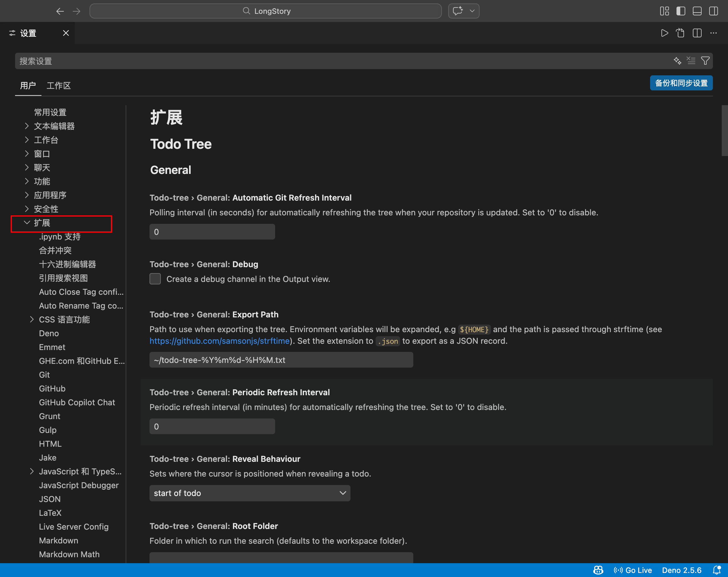
Task: Clear the settings search input icon
Action: 691,61
